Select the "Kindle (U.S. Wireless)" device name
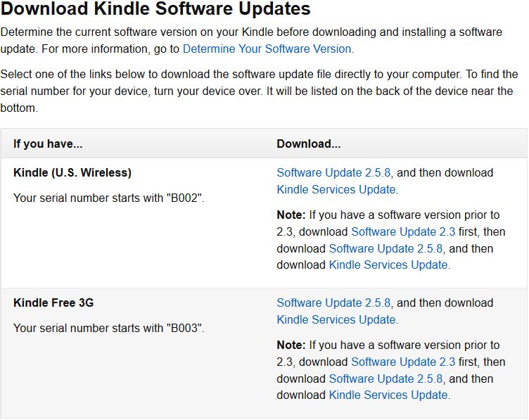 (x=72, y=172)
